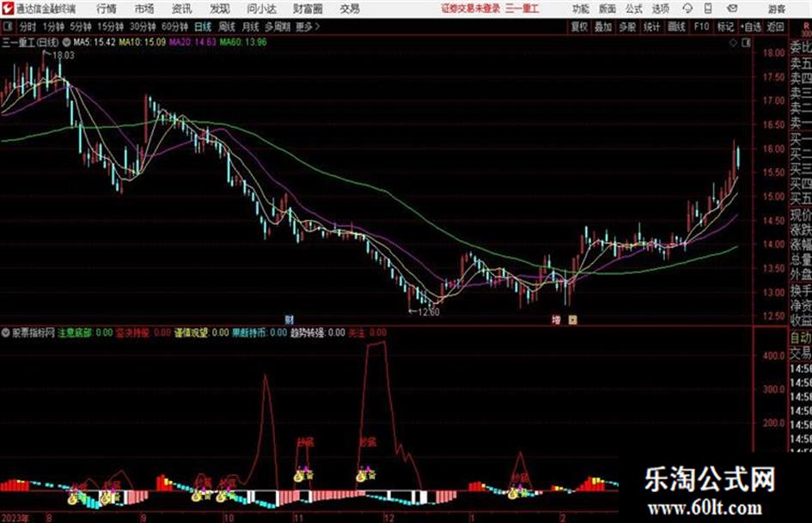Switch to 60分钟 period tab
This screenshot has width=812, height=523.
174,27
